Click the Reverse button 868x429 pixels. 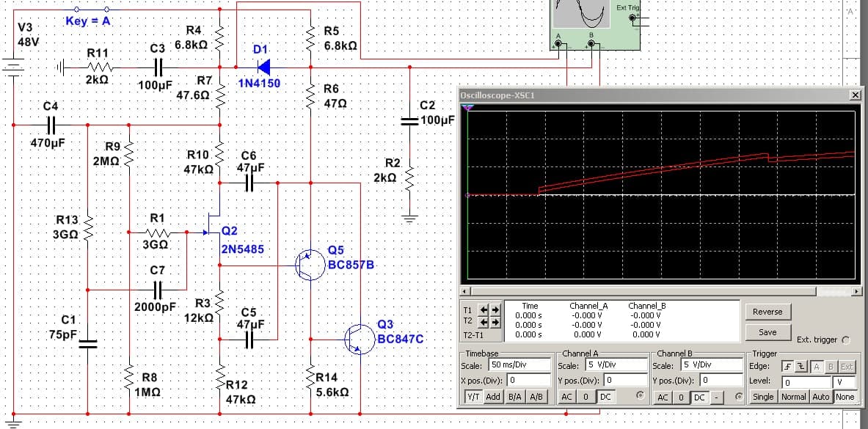click(767, 312)
